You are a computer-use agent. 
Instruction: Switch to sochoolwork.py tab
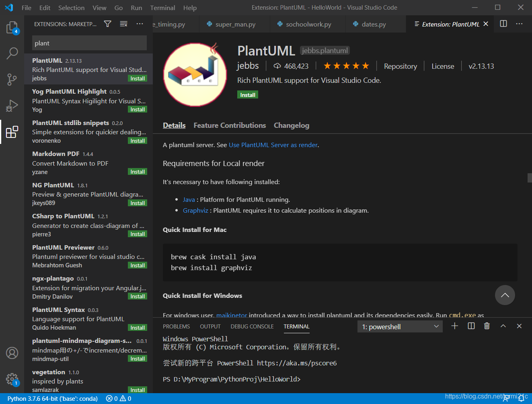(x=308, y=24)
